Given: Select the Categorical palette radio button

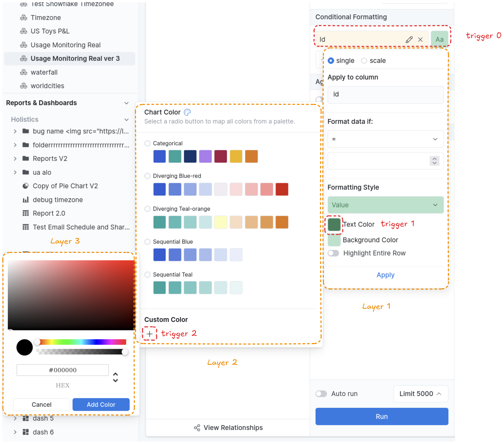Looking at the screenshot, I should click(x=147, y=143).
